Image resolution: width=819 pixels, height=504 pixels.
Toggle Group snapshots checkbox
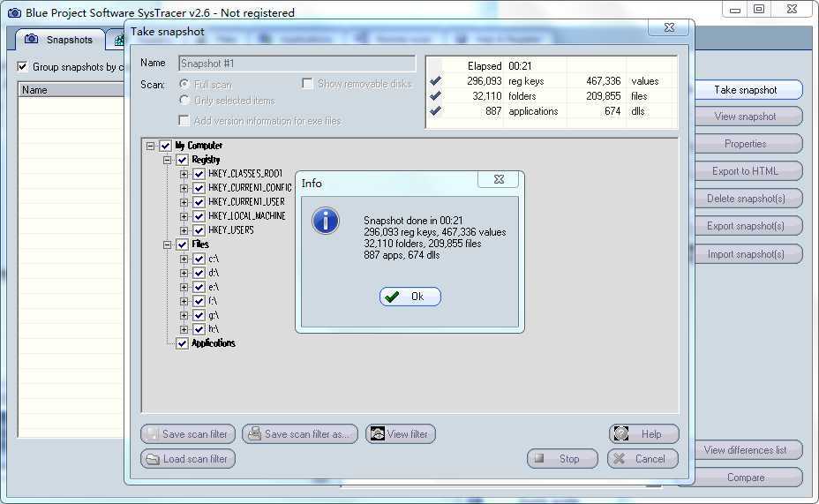pos(22,67)
